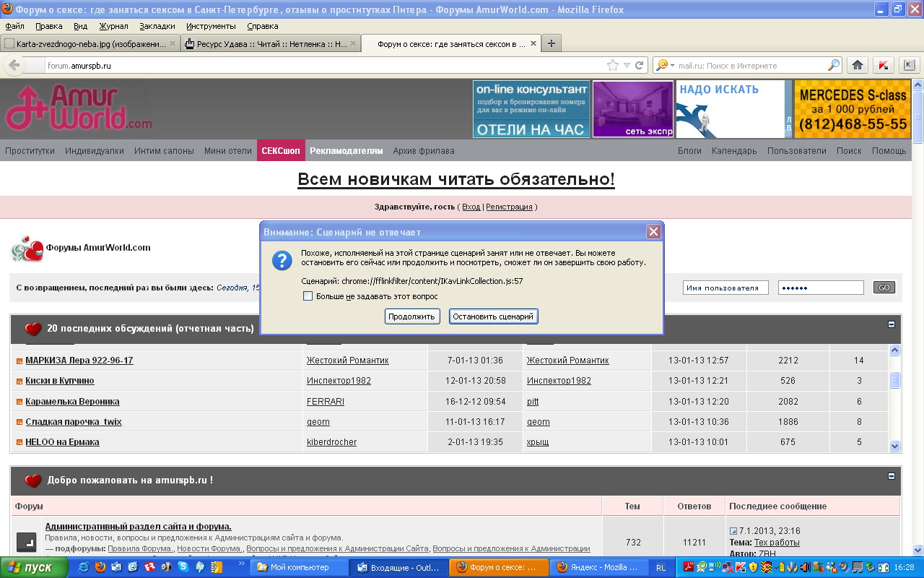924x578 pixels.
Task: Click the discussions list scrollbar down arrow
Action: click(x=895, y=447)
